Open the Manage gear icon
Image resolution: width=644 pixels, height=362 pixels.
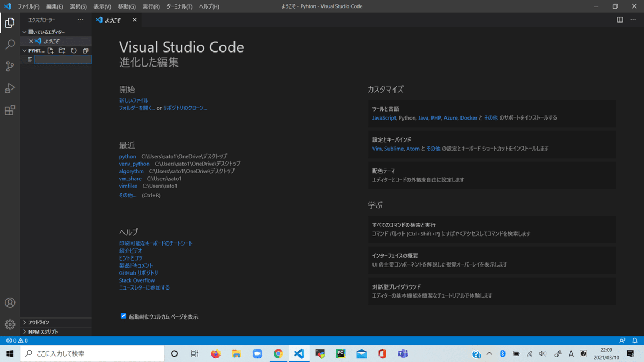[10, 324]
